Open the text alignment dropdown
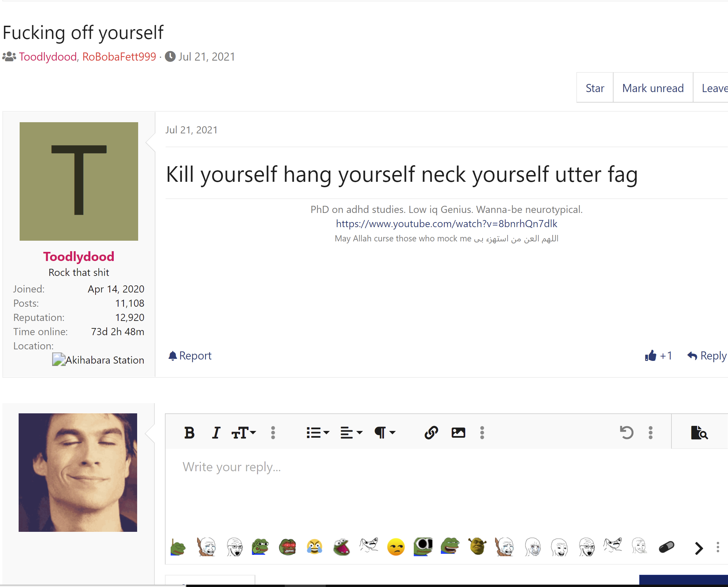 tap(351, 433)
